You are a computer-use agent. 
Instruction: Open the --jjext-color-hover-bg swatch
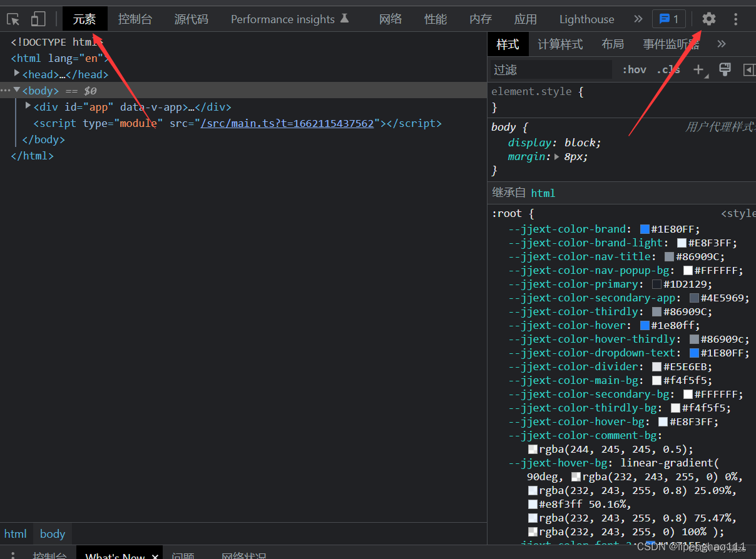click(x=663, y=421)
